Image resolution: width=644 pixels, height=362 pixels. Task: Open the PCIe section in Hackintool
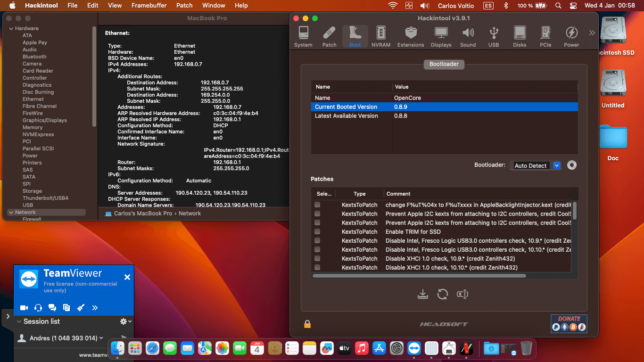545,37
